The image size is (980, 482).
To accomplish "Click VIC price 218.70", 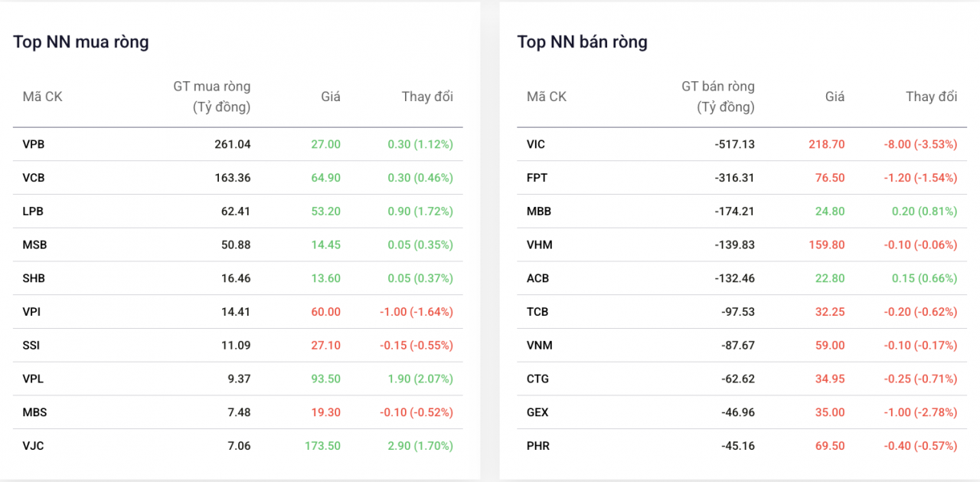I will 827,144.
